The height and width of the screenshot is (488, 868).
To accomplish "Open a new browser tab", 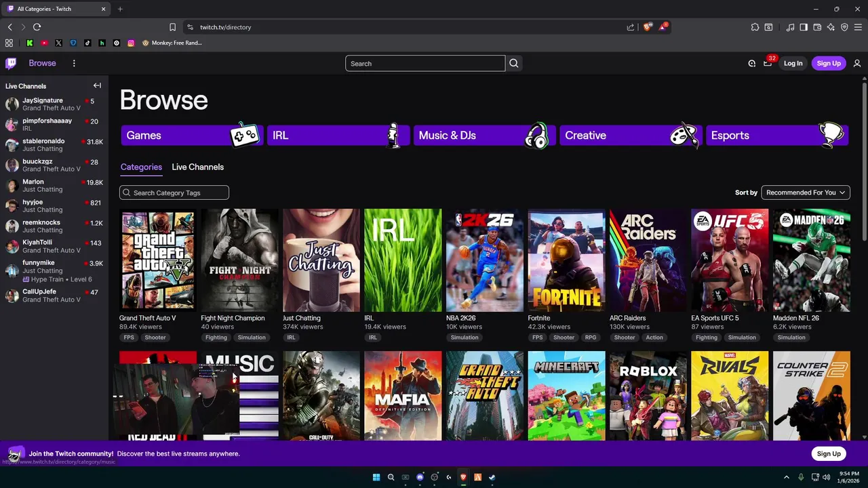I will (x=120, y=9).
